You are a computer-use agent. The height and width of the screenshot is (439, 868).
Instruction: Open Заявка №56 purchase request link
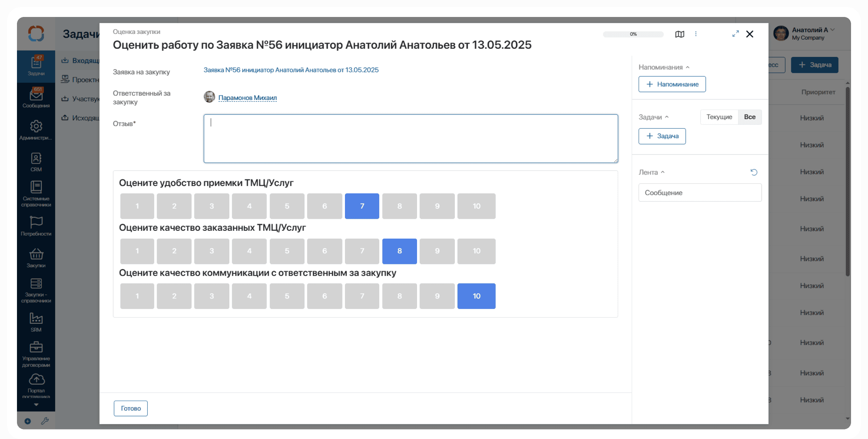[x=291, y=70]
